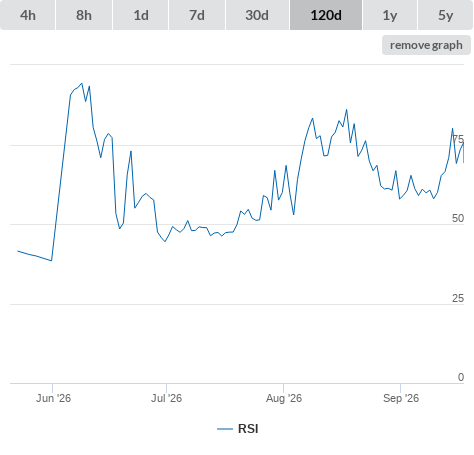
Task: Click the Sep '26 axis label
Action: tap(401, 398)
